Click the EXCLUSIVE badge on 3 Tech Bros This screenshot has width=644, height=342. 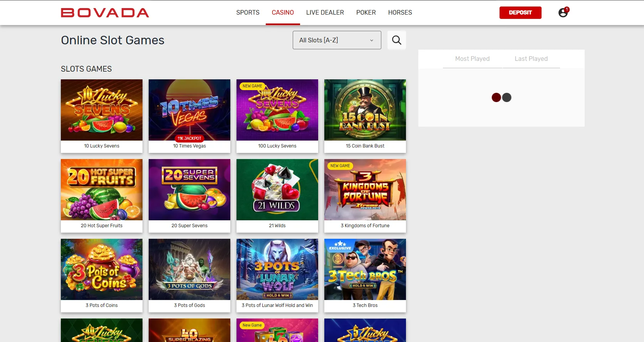pyautogui.click(x=340, y=246)
